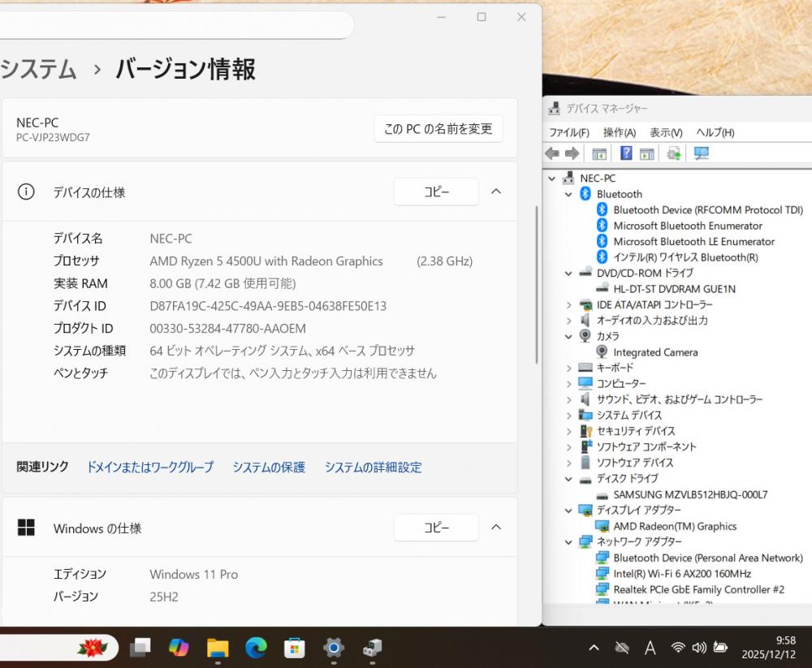Expand the システム デバイス category

(569, 415)
